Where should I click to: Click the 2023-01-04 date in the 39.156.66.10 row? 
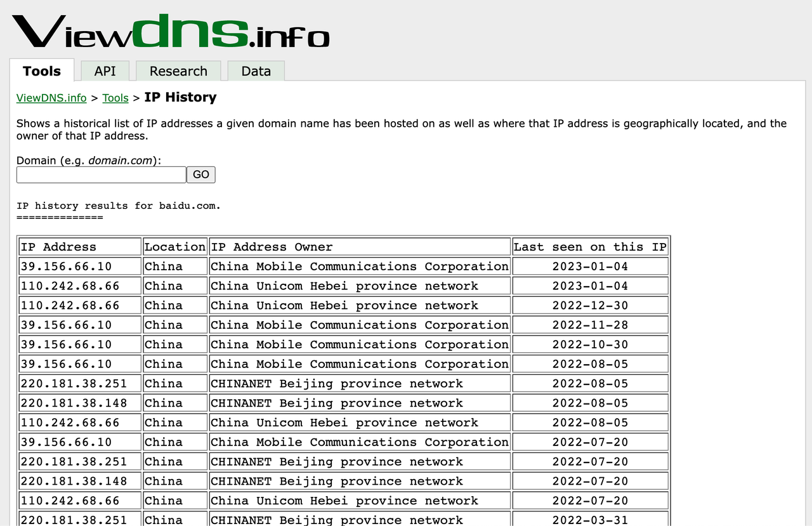click(590, 266)
